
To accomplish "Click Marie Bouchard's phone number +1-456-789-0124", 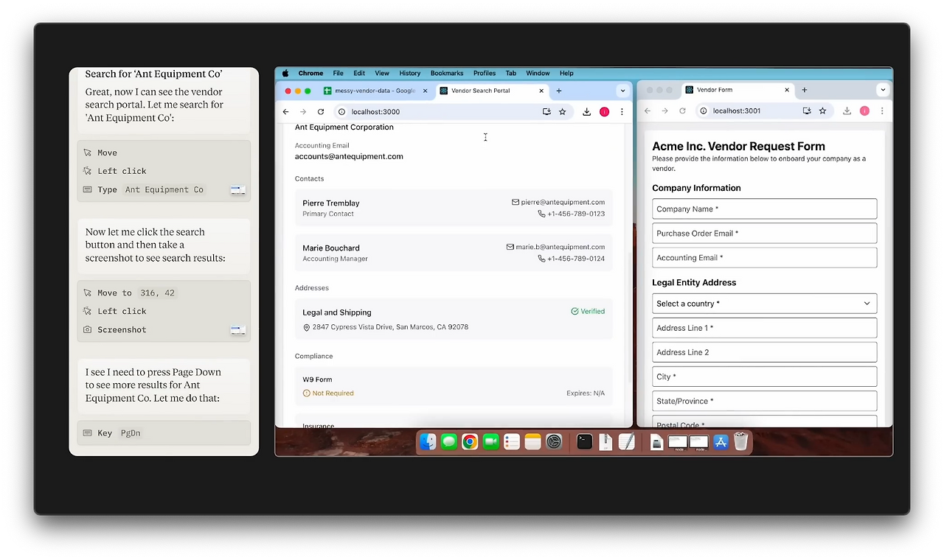I will [x=576, y=259].
